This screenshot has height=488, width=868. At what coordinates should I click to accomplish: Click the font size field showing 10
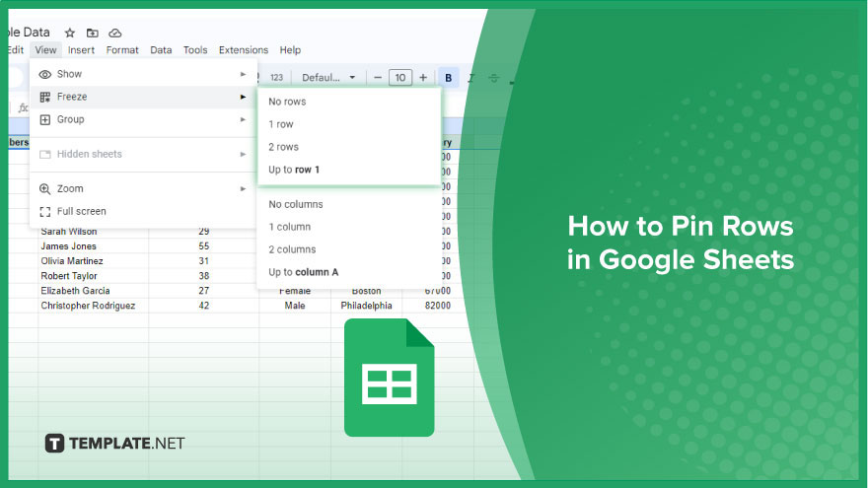pos(400,78)
